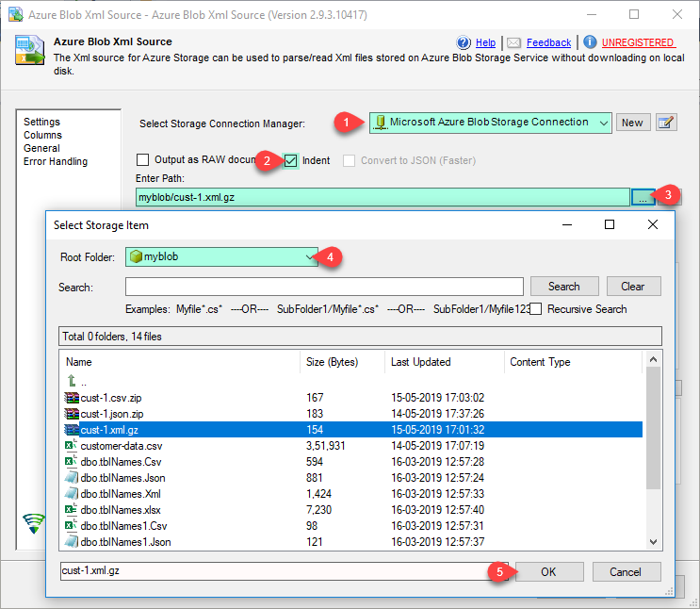Click the New connection button
Viewport: 700px width, 609px height.
tap(632, 123)
